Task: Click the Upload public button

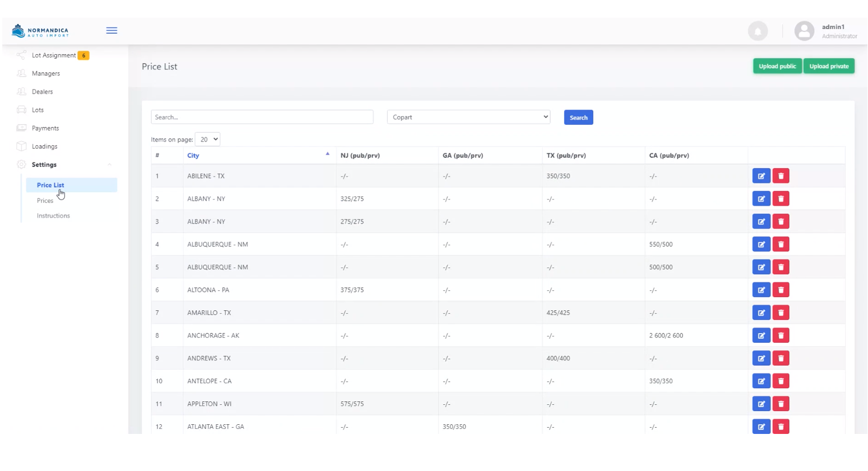Action: (x=777, y=66)
